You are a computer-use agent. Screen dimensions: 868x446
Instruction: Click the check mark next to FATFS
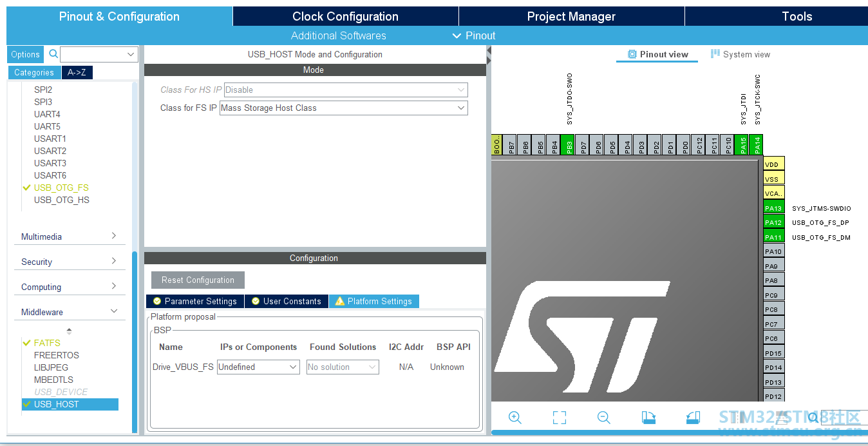[26, 343]
